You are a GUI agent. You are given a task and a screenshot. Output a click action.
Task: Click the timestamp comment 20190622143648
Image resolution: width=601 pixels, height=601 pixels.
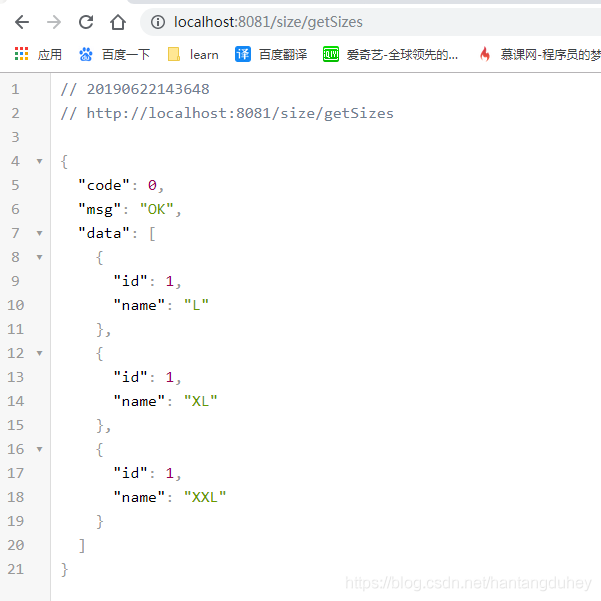148,89
